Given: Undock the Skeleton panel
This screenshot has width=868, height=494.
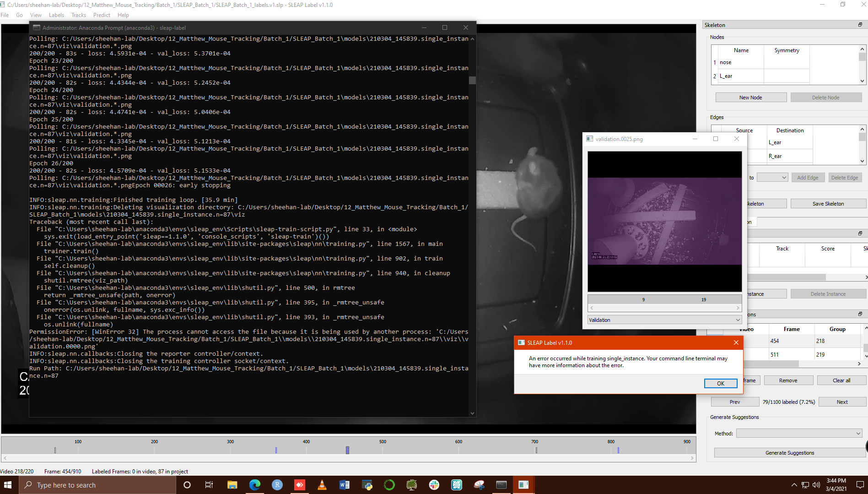Looking at the screenshot, I should (x=860, y=25).
